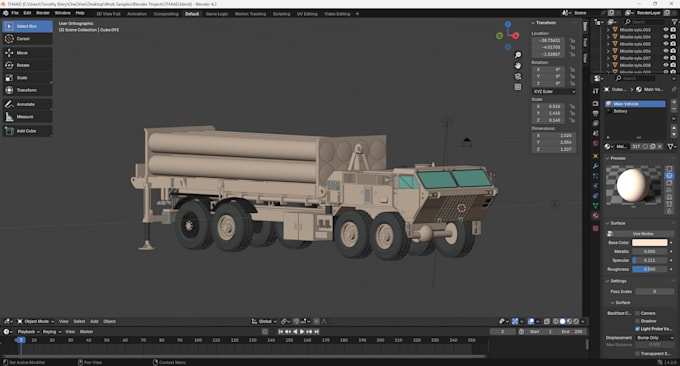The height and width of the screenshot is (366, 680).
Task: Collapse the Surface panel
Action: 608,223
